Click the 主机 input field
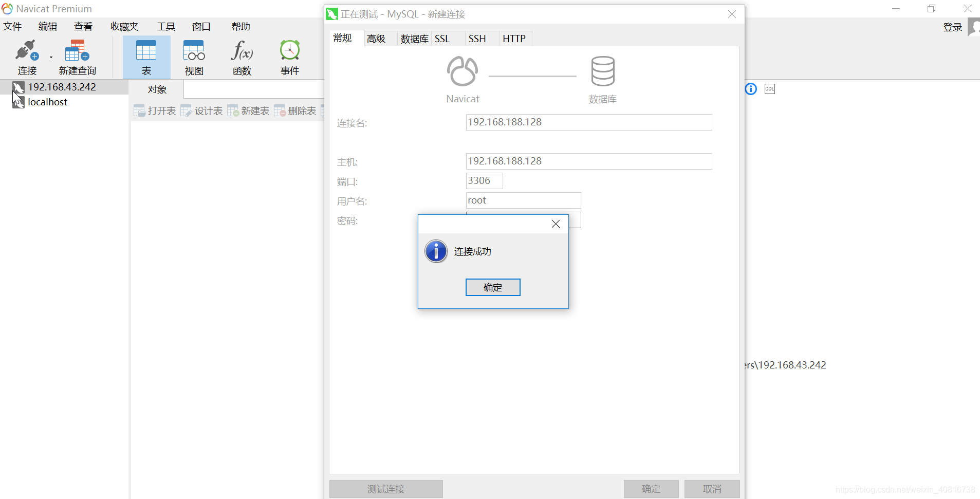980x499 pixels. [x=588, y=161]
